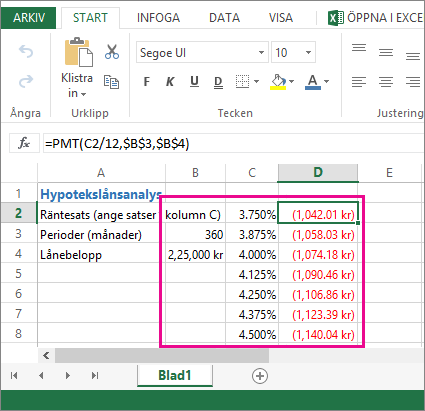The height and width of the screenshot is (411, 425).
Task: Click the fx insert function icon
Action: (x=24, y=143)
